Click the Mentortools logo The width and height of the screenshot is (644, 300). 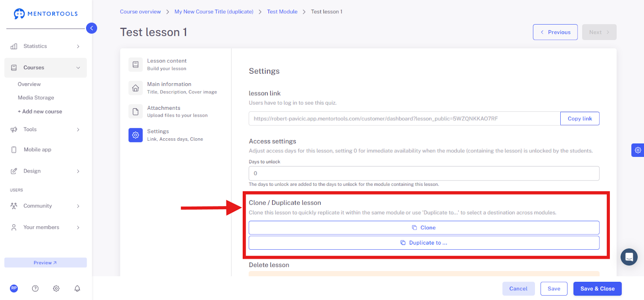coord(45,14)
